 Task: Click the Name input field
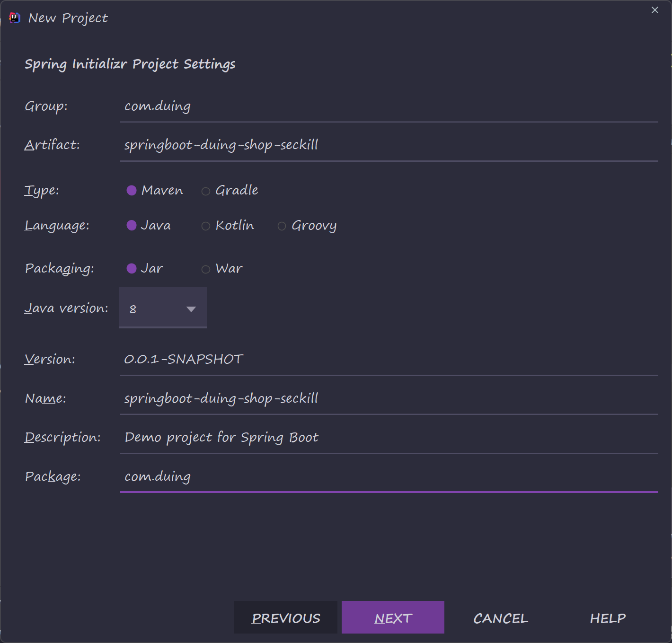[389, 399]
